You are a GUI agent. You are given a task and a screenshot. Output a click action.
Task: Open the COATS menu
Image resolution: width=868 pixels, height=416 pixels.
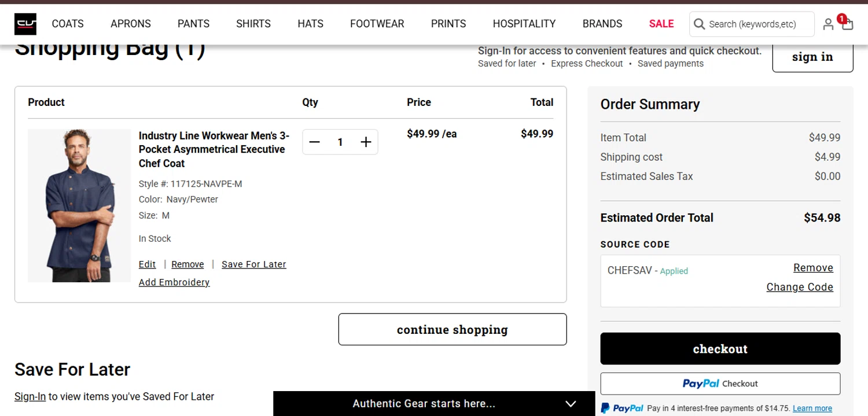point(68,24)
